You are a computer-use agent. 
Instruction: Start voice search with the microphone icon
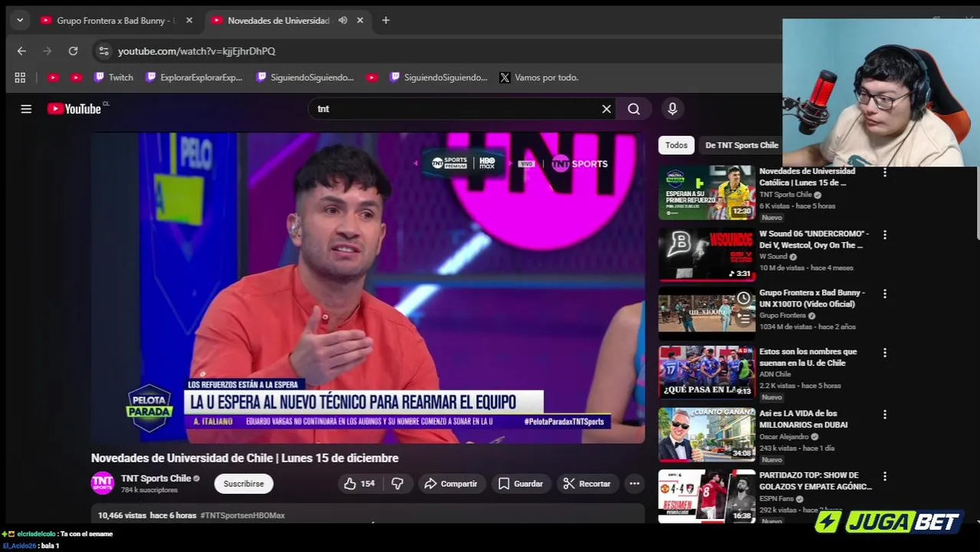point(673,109)
